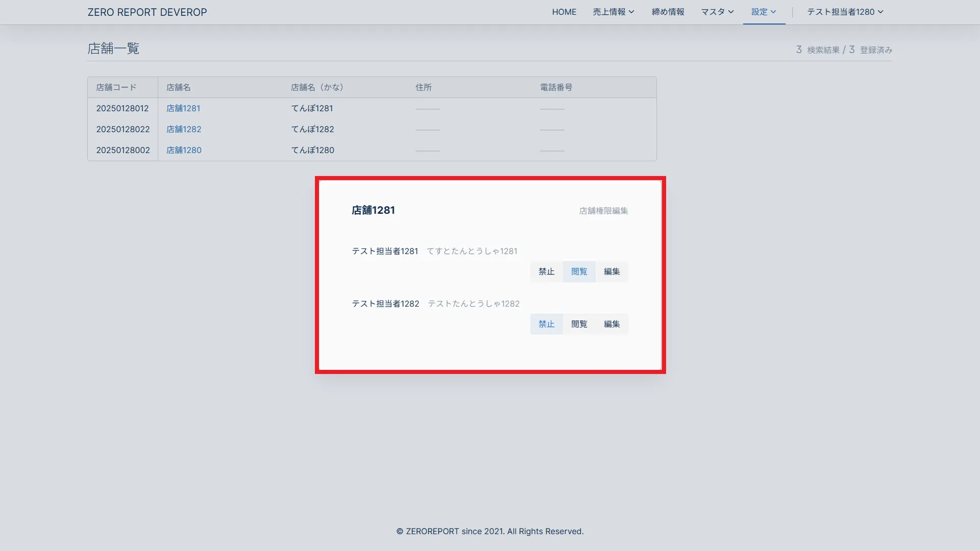Open the 店舗1280 store link
The width and height of the screenshot is (980, 551).
coord(184,150)
